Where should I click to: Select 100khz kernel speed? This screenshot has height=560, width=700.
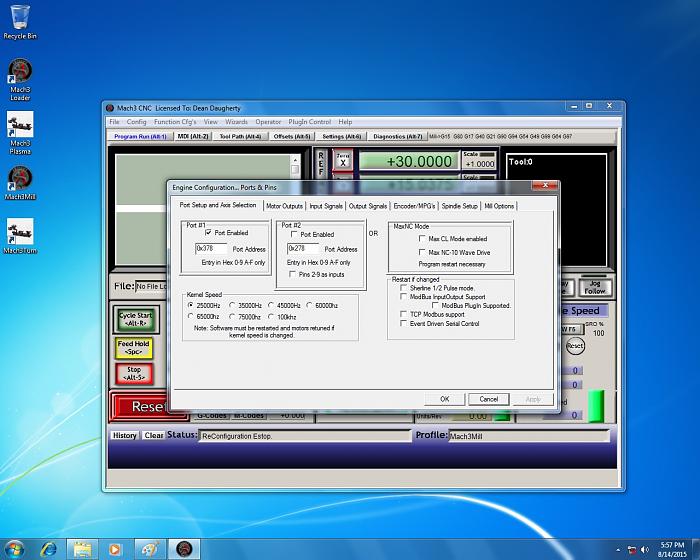[271, 317]
